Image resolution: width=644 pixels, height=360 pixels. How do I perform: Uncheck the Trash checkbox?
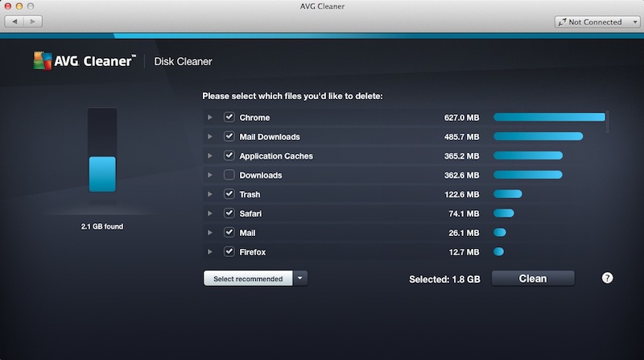229,194
